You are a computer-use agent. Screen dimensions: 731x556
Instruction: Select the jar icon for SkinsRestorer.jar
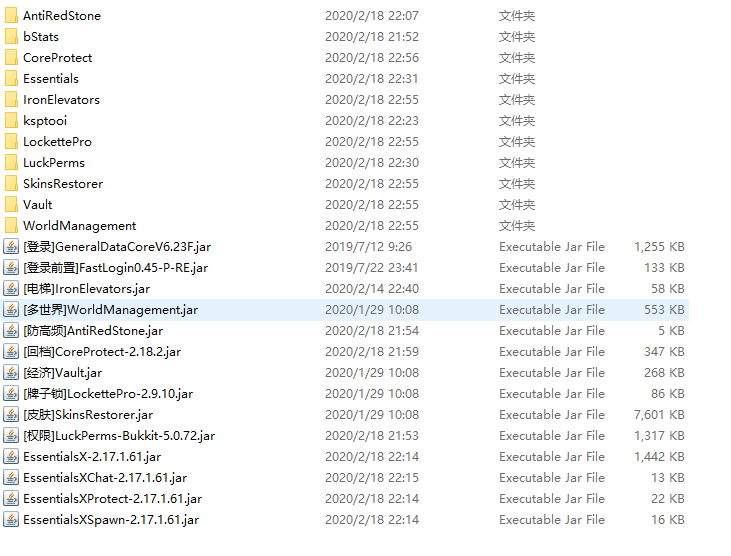coord(11,414)
